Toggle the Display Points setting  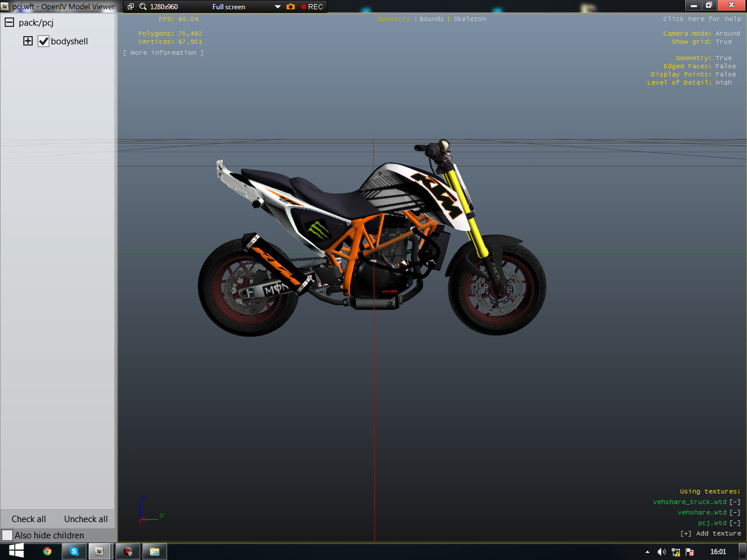[x=693, y=74]
